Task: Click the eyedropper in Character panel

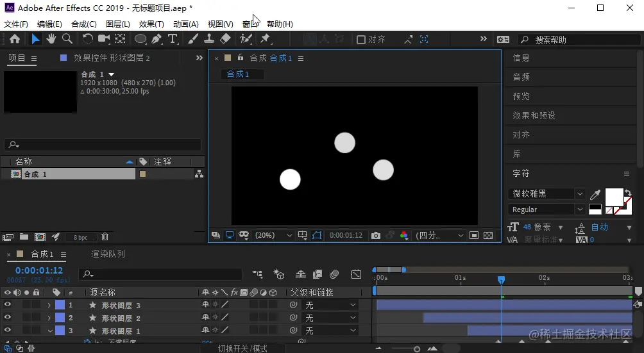Action: point(595,194)
